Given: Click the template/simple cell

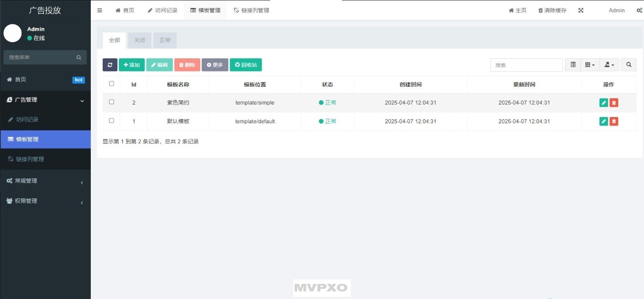Looking at the screenshot, I should pyautogui.click(x=255, y=103).
